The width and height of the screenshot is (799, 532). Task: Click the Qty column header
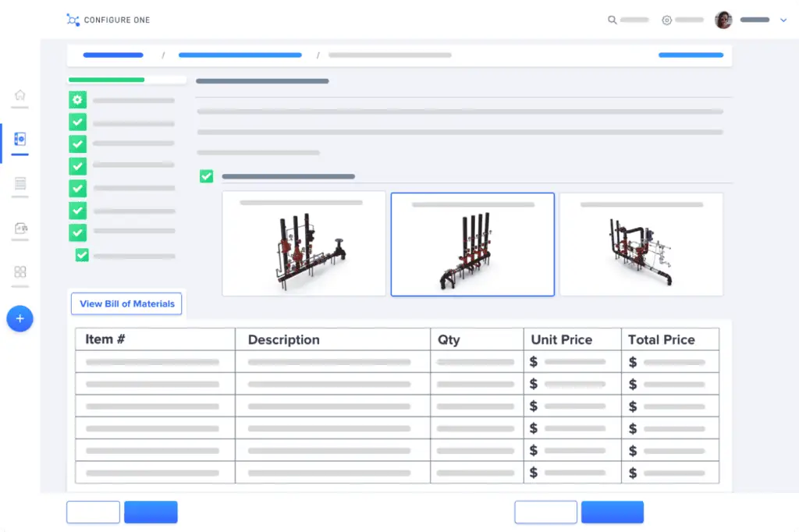click(477, 339)
